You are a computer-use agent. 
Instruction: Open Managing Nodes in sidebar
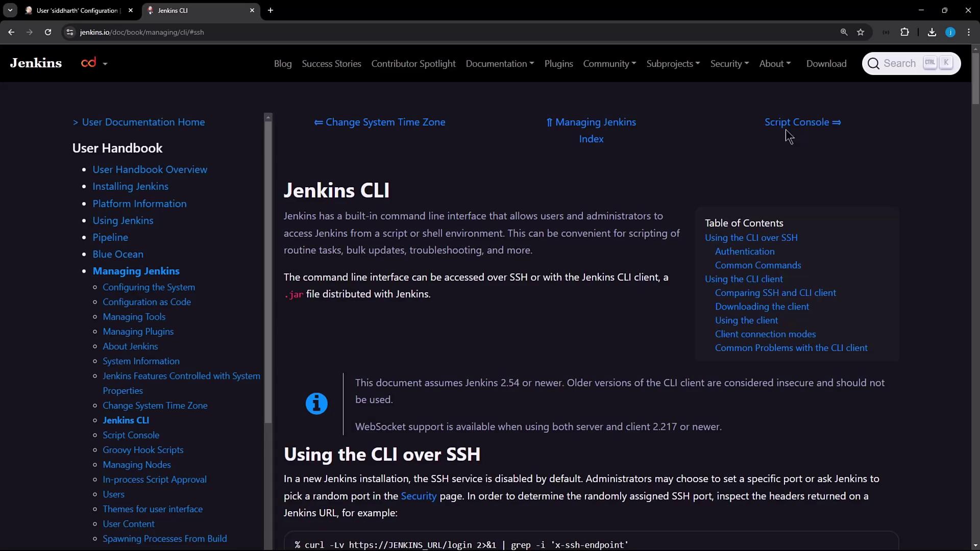coord(136,465)
